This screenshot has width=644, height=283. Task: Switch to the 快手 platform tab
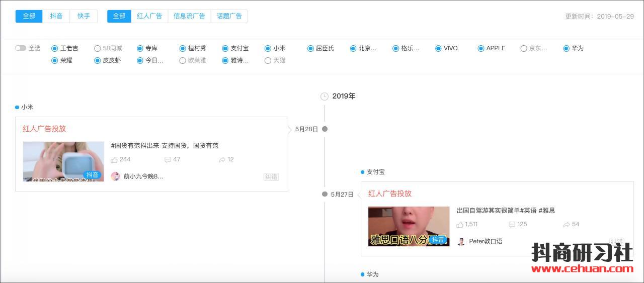84,16
